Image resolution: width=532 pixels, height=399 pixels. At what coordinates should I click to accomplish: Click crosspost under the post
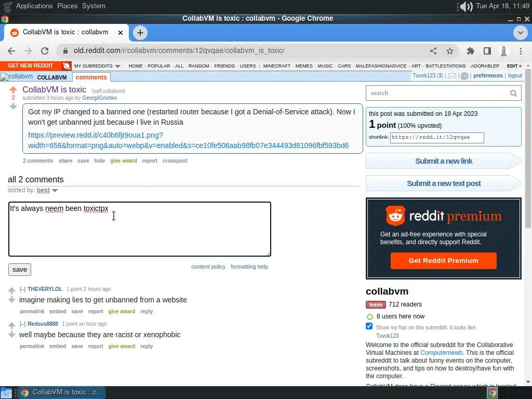point(175,161)
